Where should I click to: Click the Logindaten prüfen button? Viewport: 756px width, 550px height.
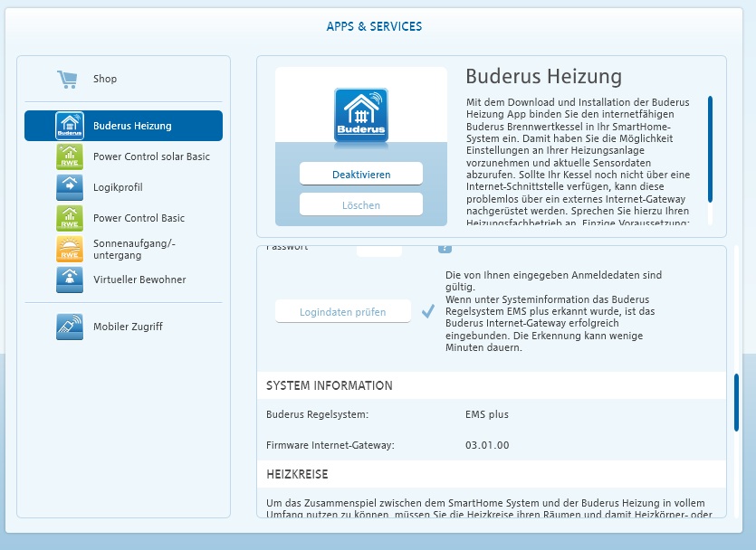pyautogui.click(x=343, y=311)
